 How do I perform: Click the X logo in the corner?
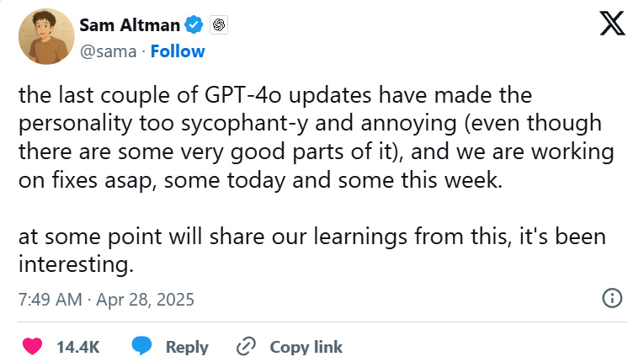(x=612, y=24)
